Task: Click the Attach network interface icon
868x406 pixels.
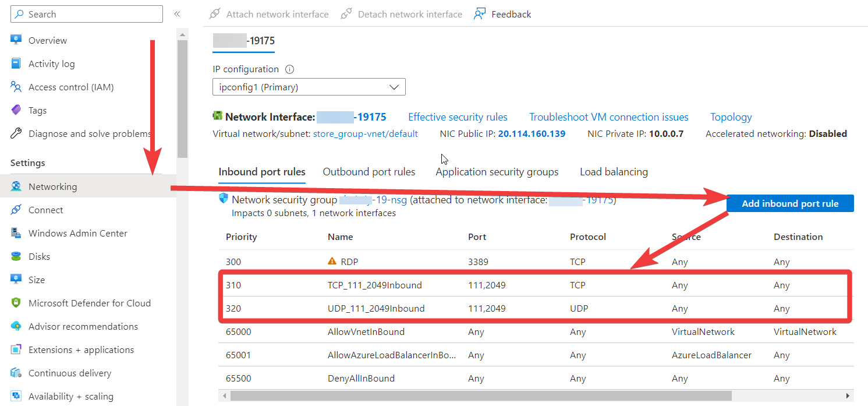Action: tap(215, 14)
